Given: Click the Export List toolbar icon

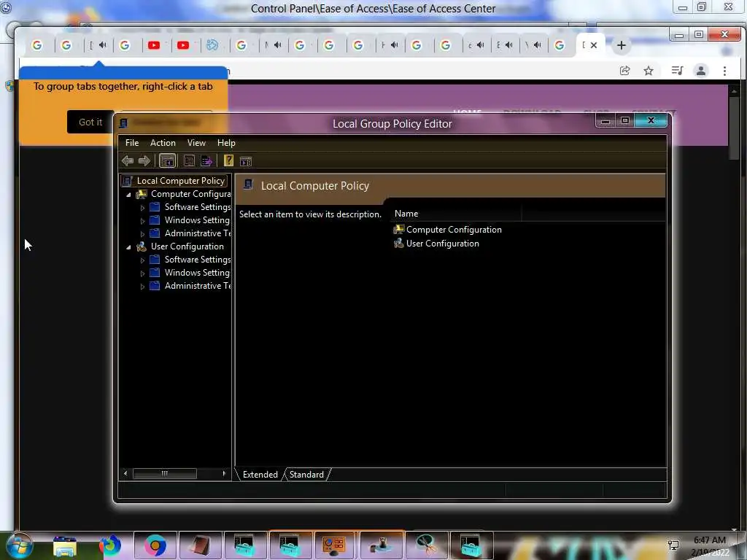Looking at the screenshot, I should coord(206,161).
